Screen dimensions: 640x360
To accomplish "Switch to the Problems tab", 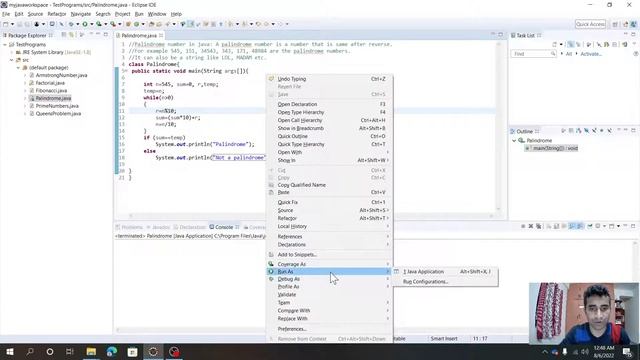I will tap(129, 227).
